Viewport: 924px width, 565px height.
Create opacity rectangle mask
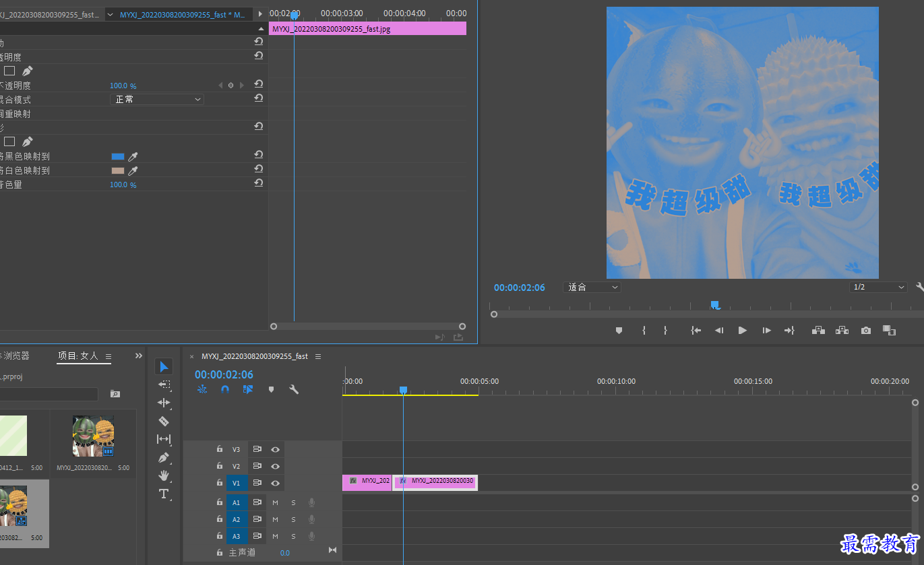tap(9, 71)
